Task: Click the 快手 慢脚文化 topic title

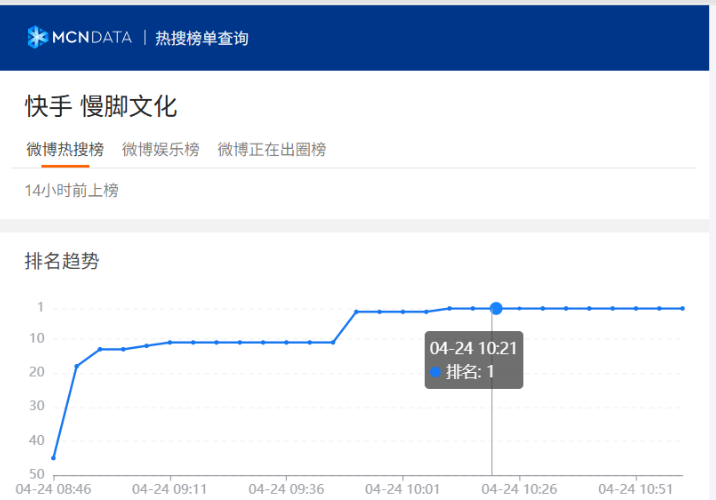Action: 101,107
